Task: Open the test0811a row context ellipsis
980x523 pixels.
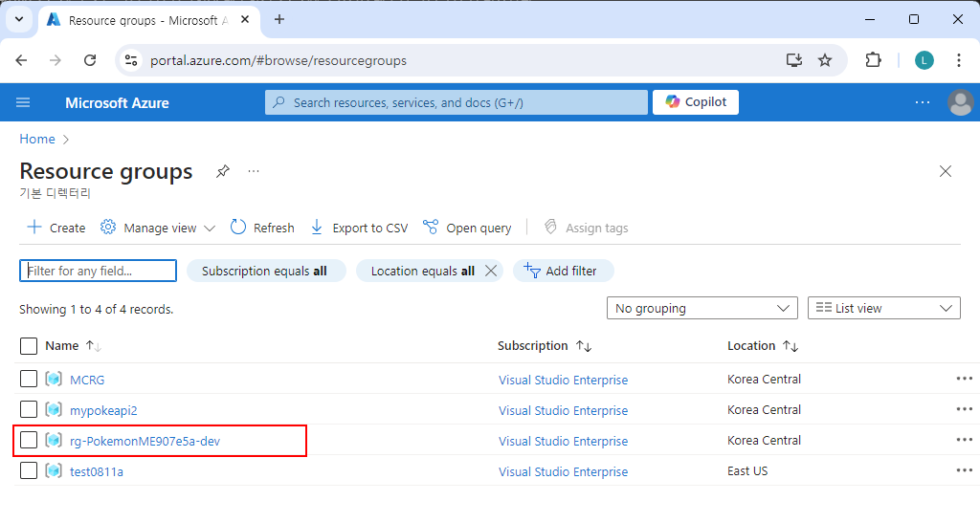Action: click(965, 470)
